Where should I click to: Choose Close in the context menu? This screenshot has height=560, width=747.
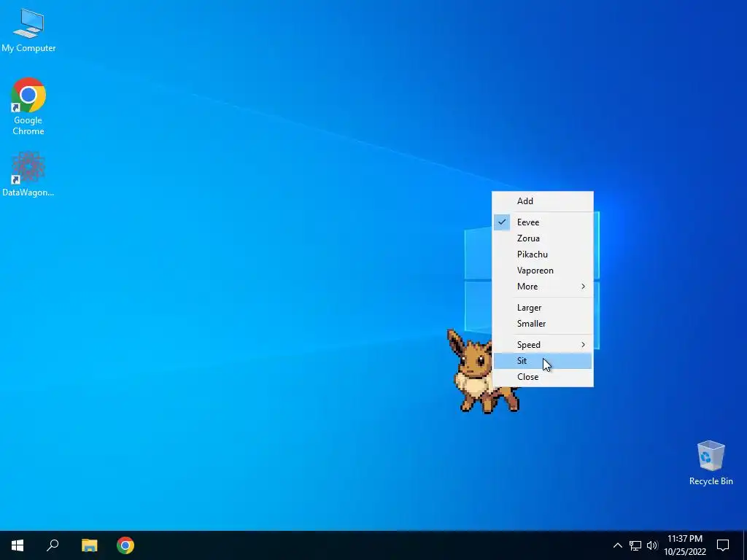pos(543,377)
